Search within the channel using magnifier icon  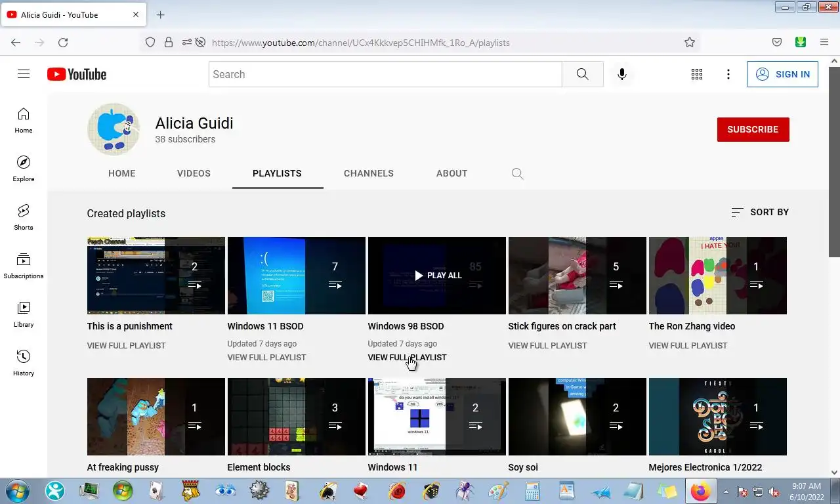pyautogui.click(x=517, y=174)
